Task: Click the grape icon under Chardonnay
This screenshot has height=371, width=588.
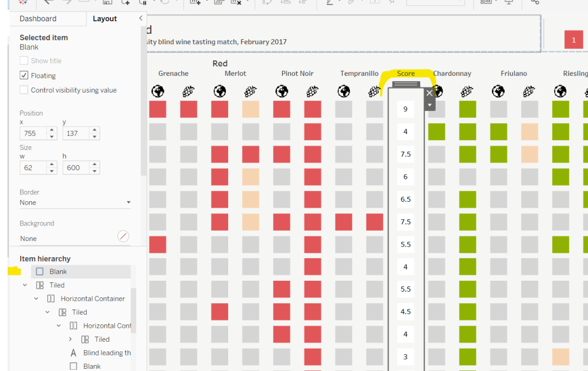Action: 467,91
